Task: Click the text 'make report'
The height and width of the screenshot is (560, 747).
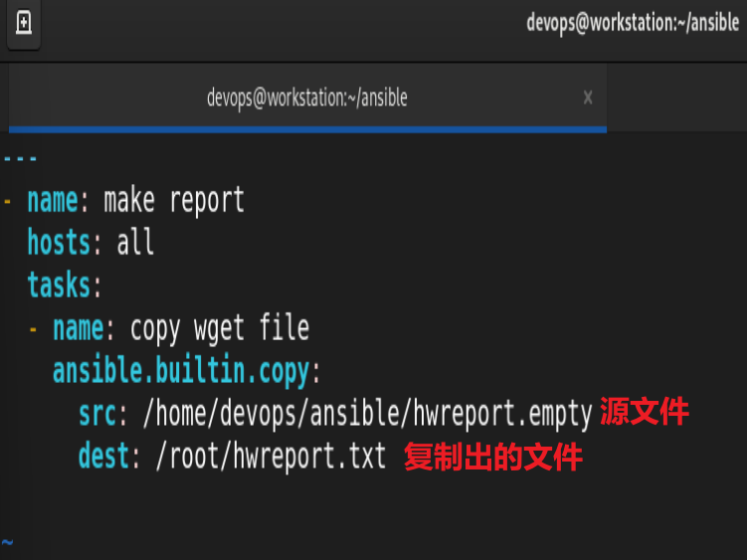Action: coord(174,201)
